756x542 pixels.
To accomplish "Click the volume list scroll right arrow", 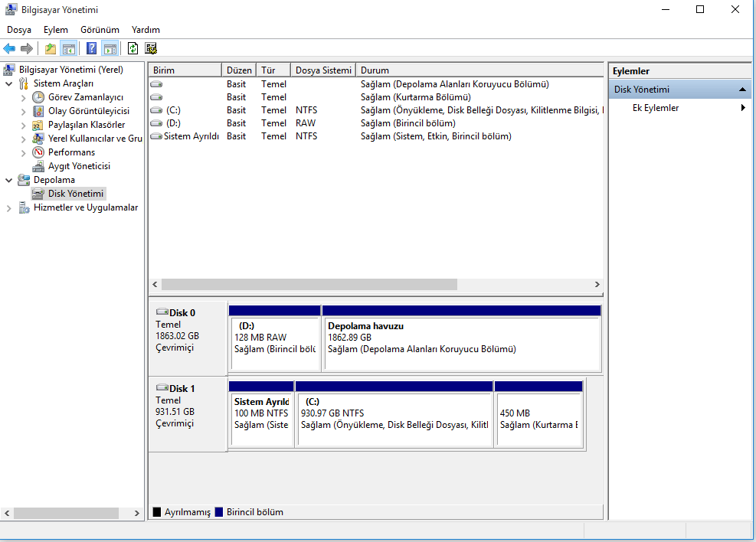I will [x=597, y=284].
